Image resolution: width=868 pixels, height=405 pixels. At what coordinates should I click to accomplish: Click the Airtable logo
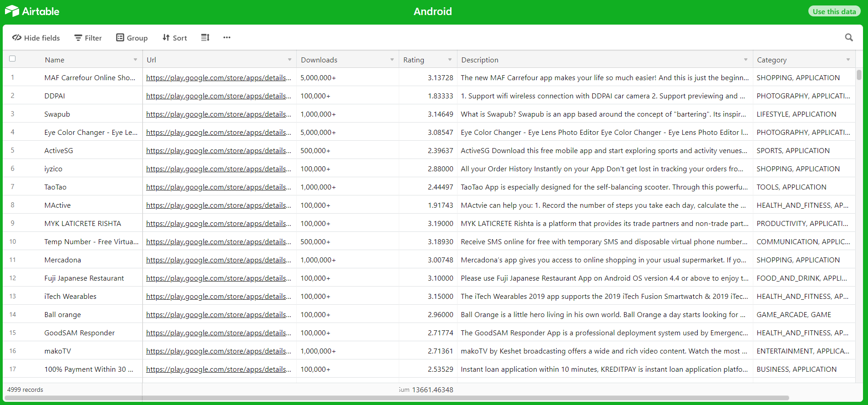click(32, 11)
